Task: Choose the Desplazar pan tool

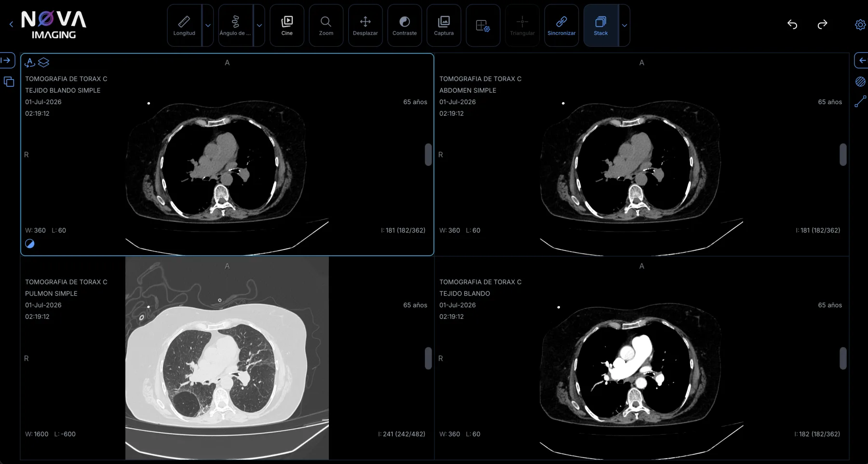Action: [365, 26]
